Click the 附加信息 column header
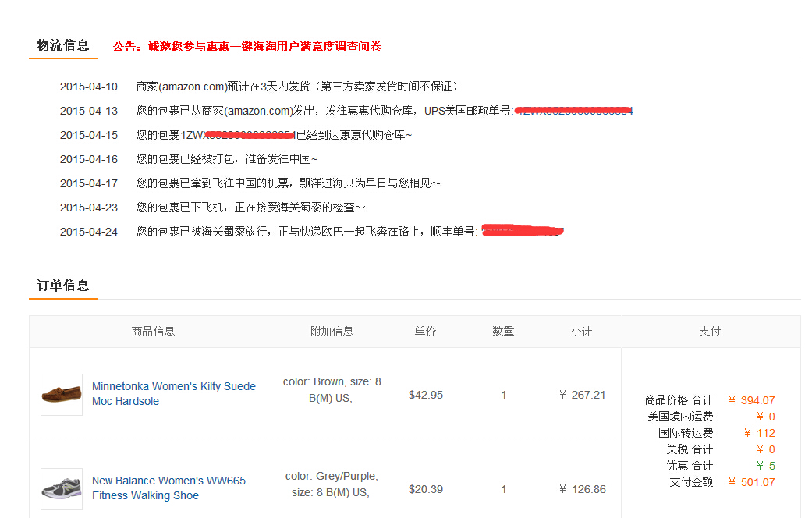The width and height of the screenshot is (812, 518). pyautogui.click(x=332, y=332)
